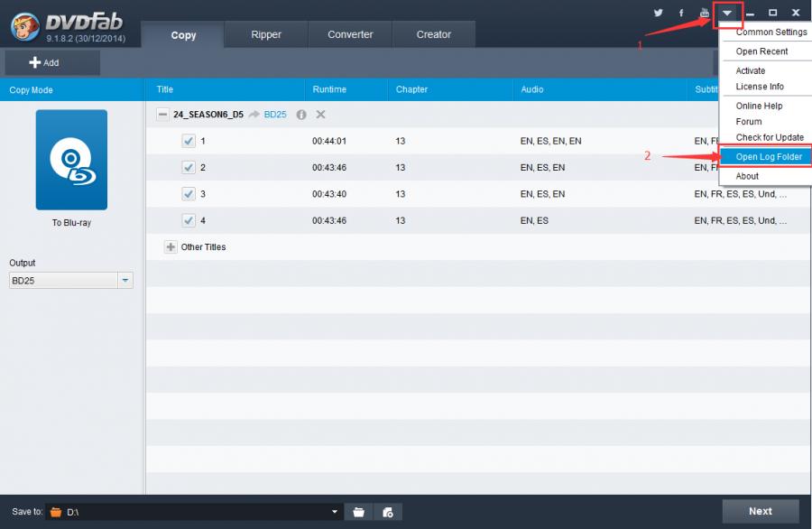The image size is (812, 529).
Task: Collapse the 24_SEASON6_D5 title list
Action: pos(162,115)
